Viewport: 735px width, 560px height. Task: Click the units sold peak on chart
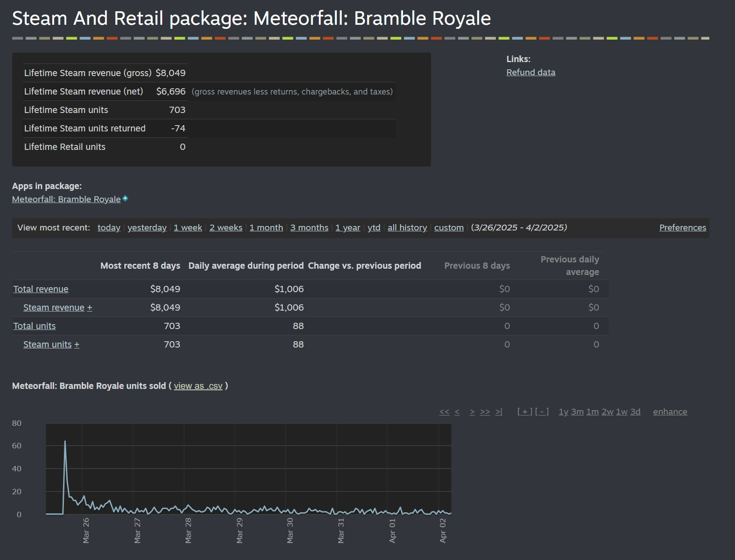coord(65,442)
